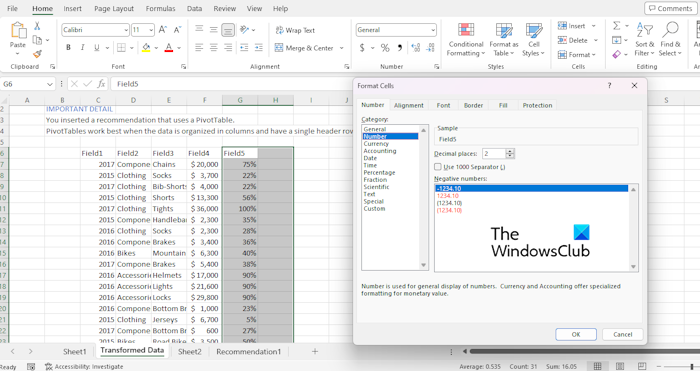The width and height of the screenshot is (700, 371).
Task: Click the Orientation text angle icon
Action: pos(244,30)
